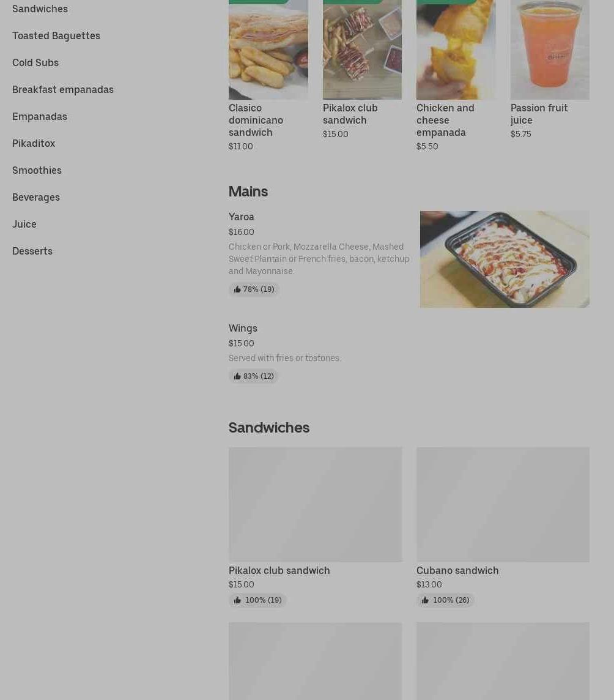This screenshot has height=700, width=614.
Task: Click the Cubano sandwich 100% thumbs-up icon
Action: pyautogui.click(x=425, y=600)
